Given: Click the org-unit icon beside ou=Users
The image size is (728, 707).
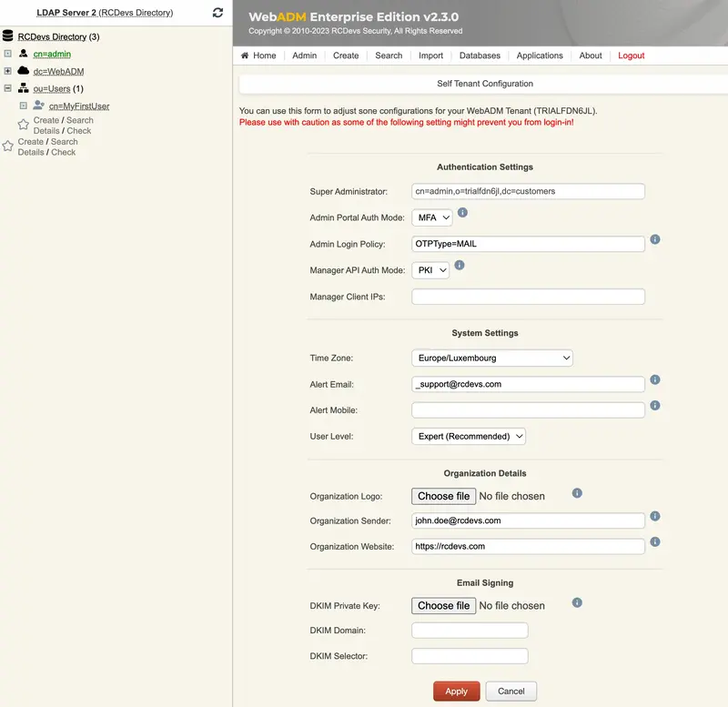Looking at the screenshot, I should [24, 88].
